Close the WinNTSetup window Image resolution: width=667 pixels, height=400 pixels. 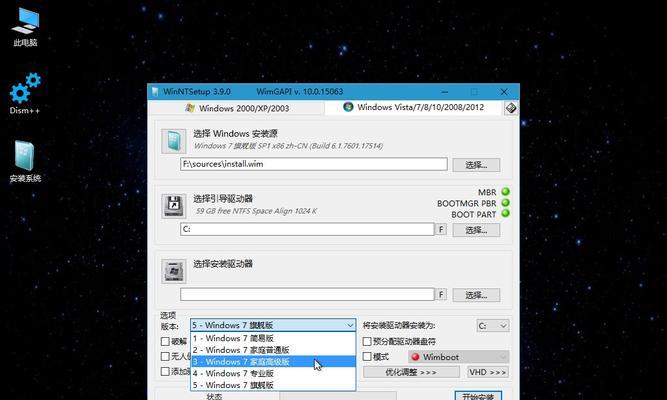pyautogui.click(x=504, y=92)
